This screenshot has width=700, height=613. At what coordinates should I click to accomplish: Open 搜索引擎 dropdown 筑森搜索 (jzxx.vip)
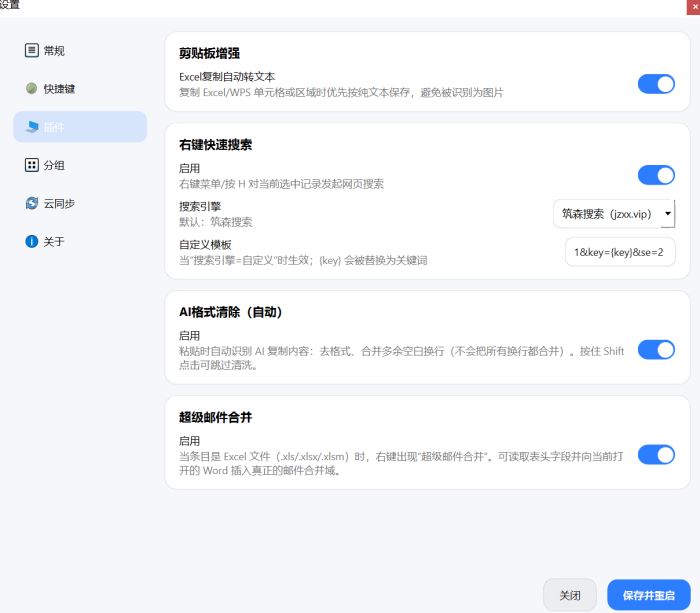614,214
